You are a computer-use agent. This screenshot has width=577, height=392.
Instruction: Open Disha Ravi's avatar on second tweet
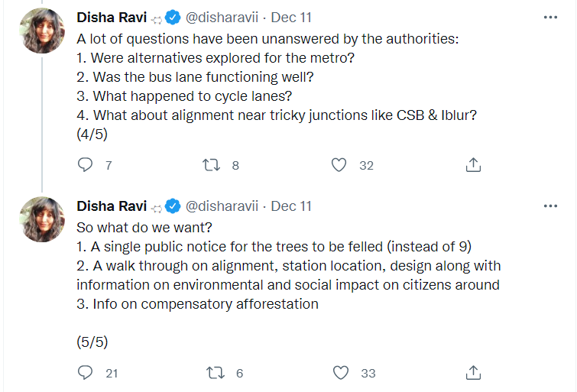tap(44, 219)
